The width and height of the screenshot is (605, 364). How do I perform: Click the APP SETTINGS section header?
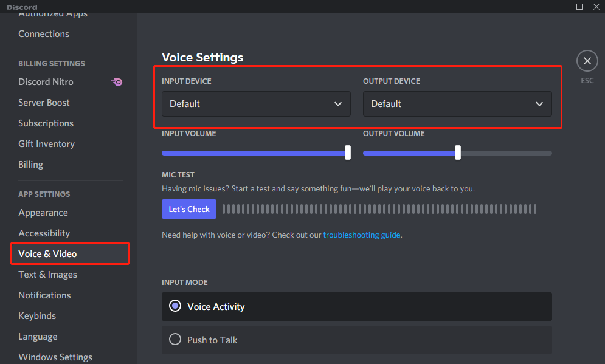coord(44,194)
